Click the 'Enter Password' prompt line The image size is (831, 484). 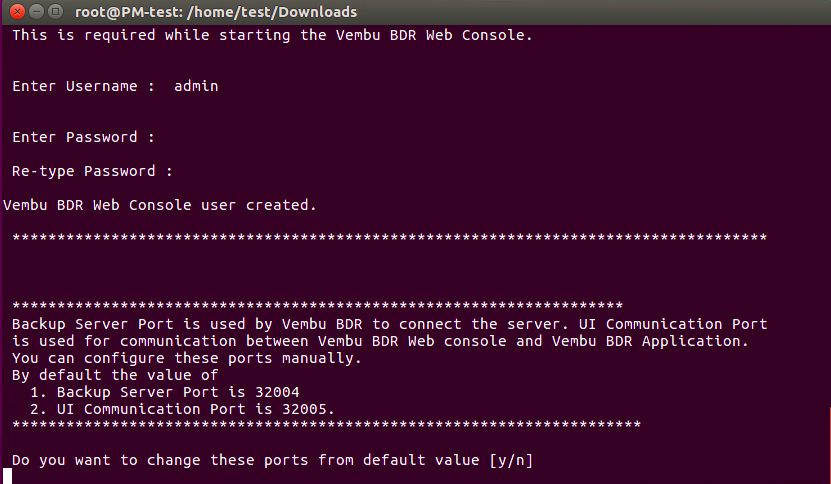83,137
